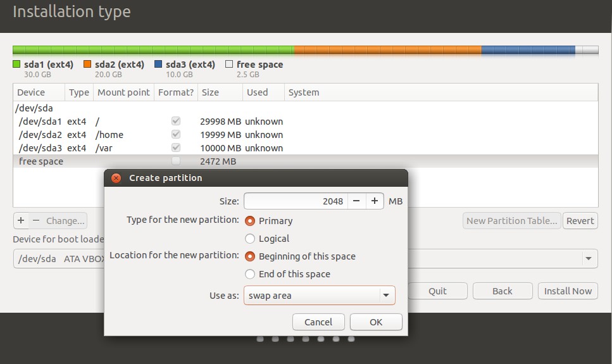Click the Used column header
612x364 pixels.
263,92
